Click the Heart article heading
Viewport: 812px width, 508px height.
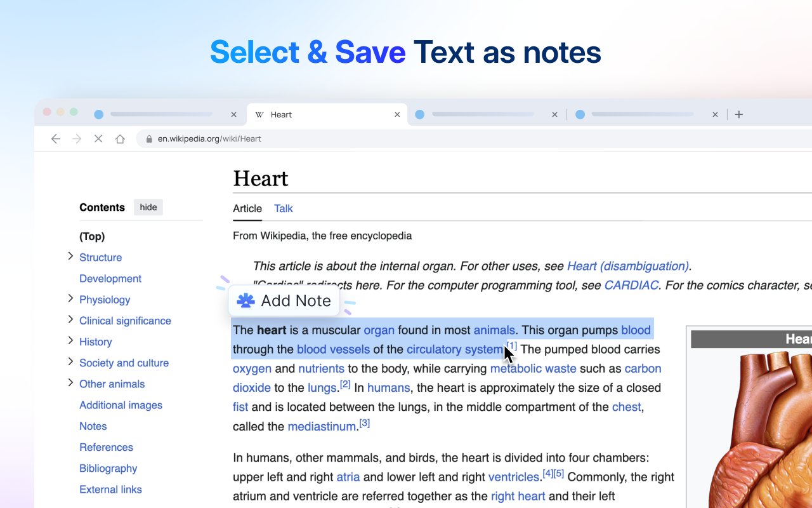coord(261,178)
